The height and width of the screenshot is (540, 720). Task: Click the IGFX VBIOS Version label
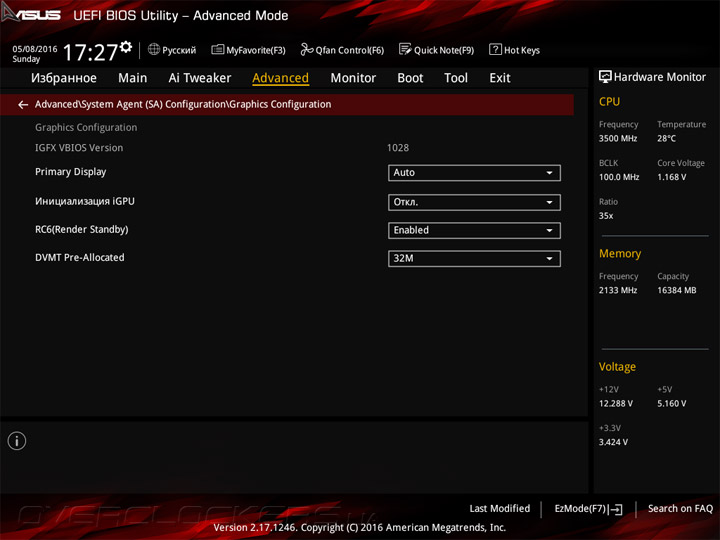(79, 148)
